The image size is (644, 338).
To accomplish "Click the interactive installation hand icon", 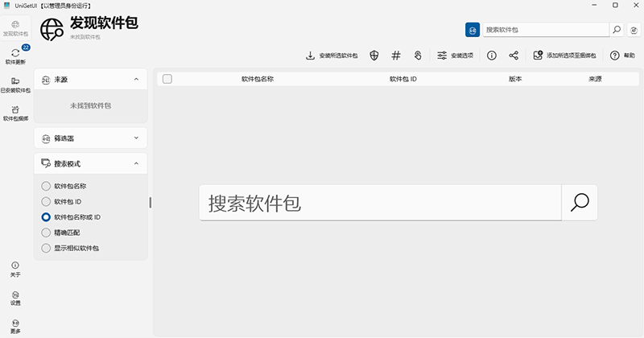I will tap(418, 56).
